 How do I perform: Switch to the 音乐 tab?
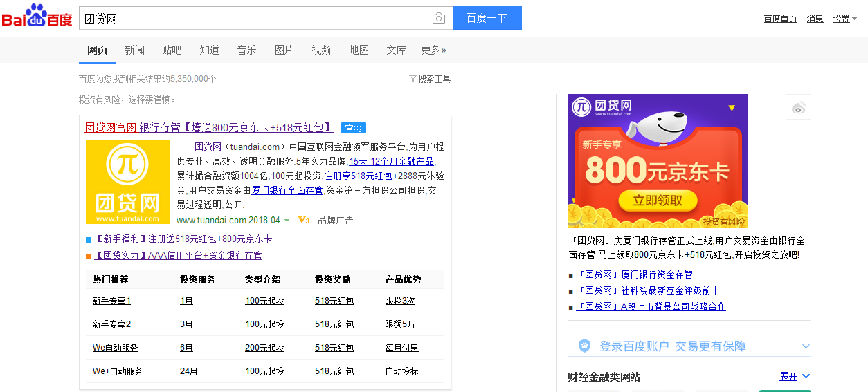coord(246,50)
